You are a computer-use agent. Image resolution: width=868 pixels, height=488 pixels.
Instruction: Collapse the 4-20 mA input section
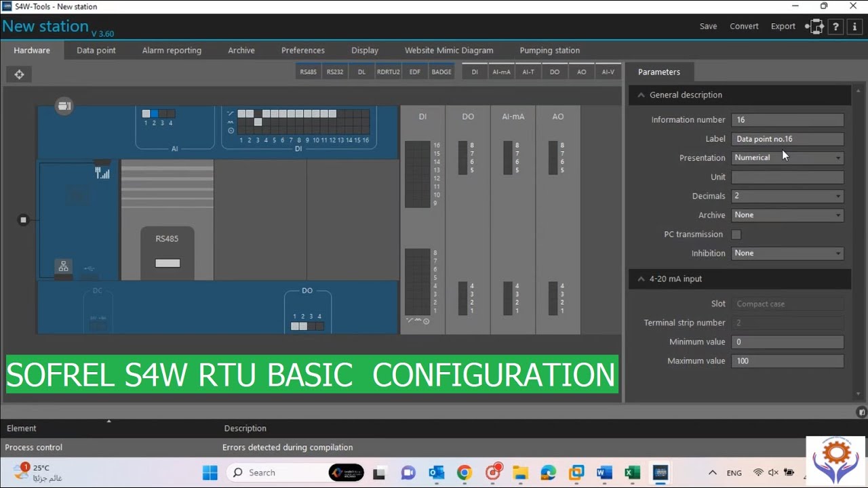click(641, 279)
